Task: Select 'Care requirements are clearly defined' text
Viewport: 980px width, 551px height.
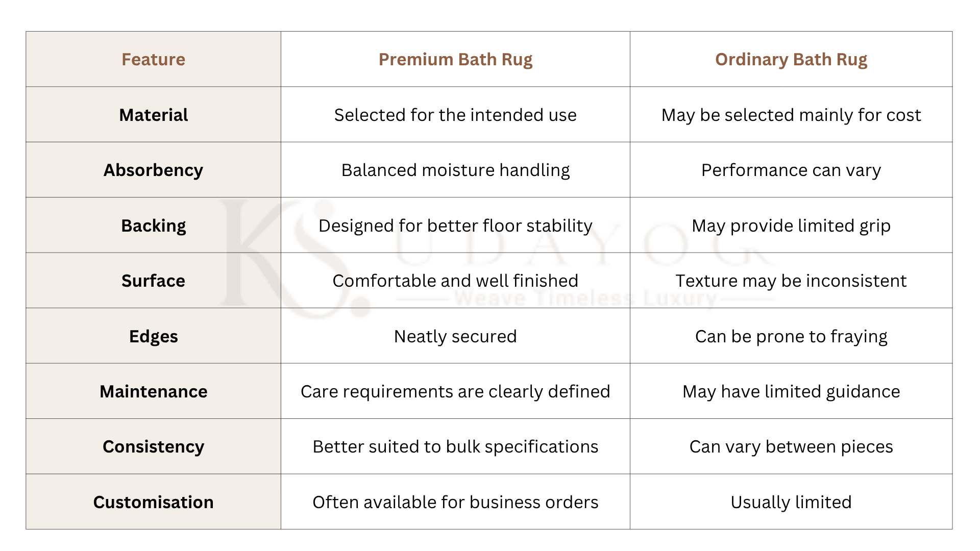Action: (455, 391)
